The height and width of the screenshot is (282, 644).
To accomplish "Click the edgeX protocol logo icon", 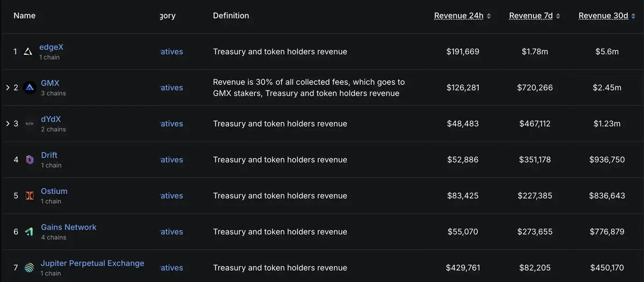I will [28, 51].
